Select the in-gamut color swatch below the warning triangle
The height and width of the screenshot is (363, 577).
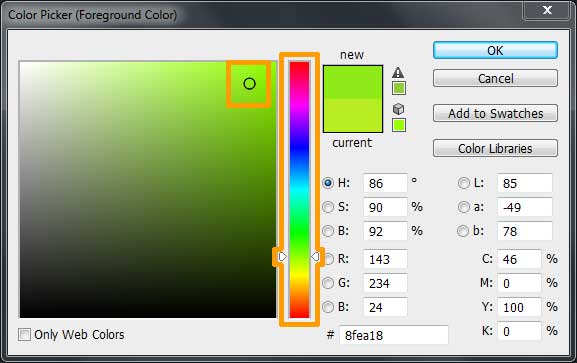pos(399,88)
